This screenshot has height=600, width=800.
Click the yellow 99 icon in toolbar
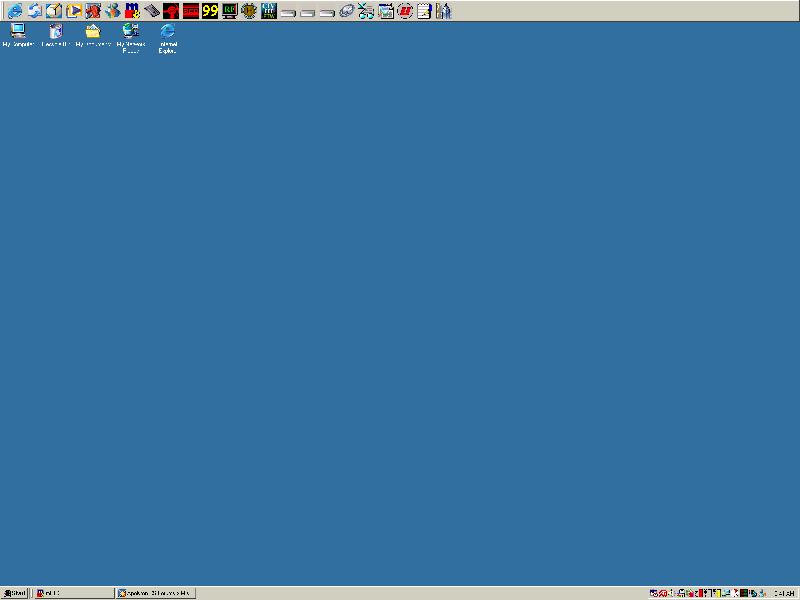[x=210, y=11]
